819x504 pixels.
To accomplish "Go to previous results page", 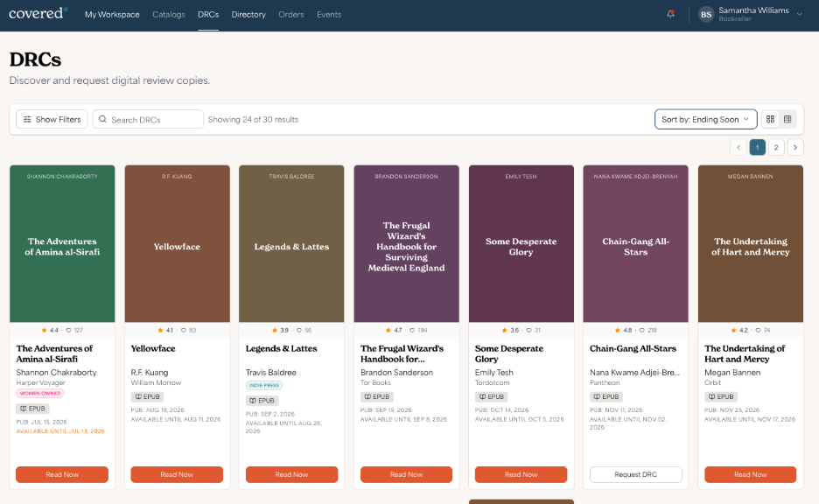I will click(x=738, y=147).
